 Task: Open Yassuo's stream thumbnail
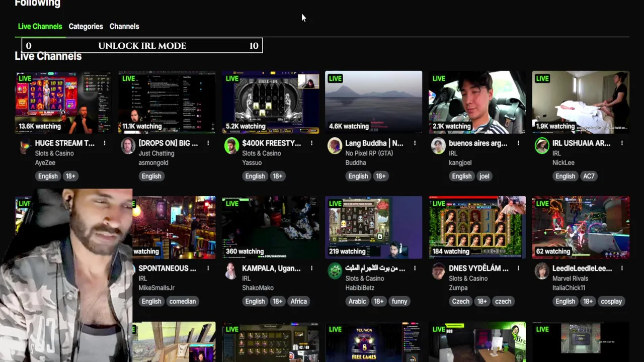coord(271,102)
